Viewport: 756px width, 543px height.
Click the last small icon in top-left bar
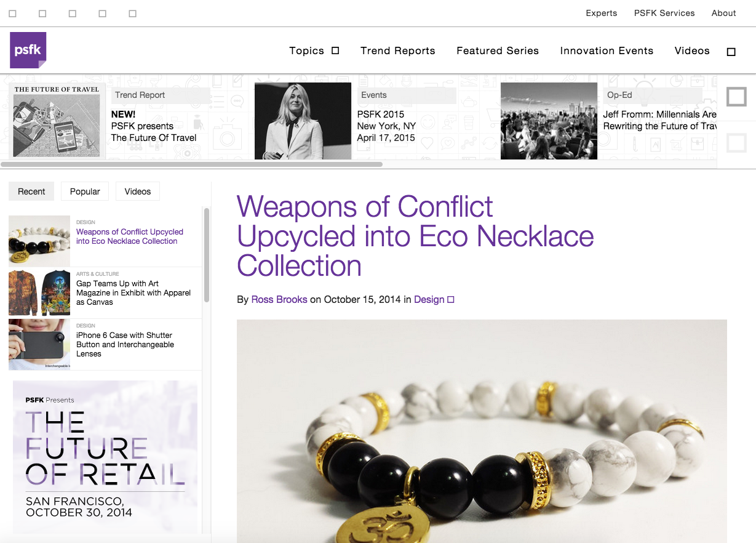click(x=133, y=14)
